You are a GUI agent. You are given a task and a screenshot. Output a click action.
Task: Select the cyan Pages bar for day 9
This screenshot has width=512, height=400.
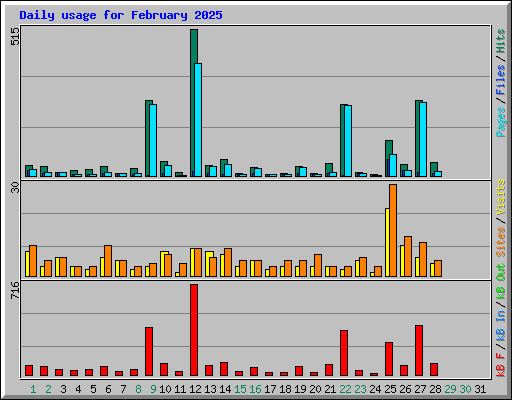(153, 140)
